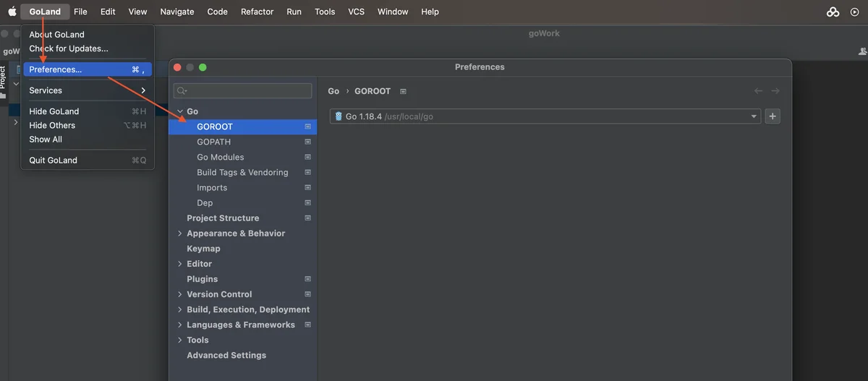Image resolution: width=868 pixels, height=381 pixels.
Task: Open the Run menu
Action: pyautogui.click(x=294, y=12)
